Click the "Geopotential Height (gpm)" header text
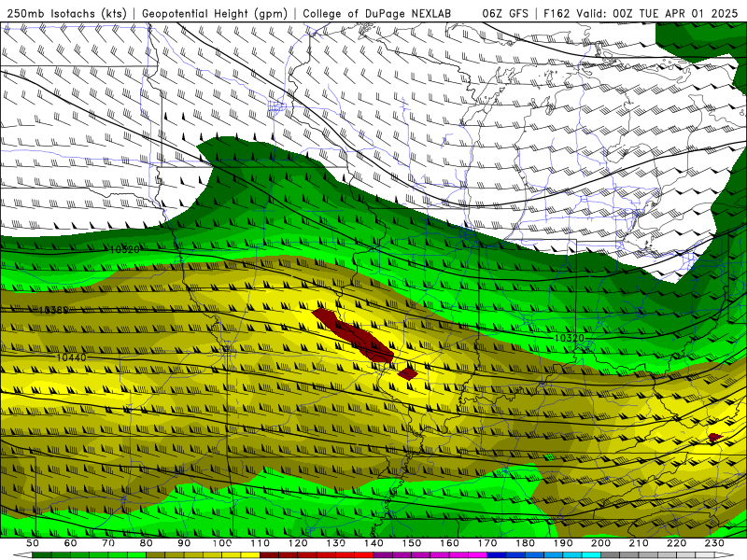Viewport: 747px width, 560px height. (x=215, y=13)
